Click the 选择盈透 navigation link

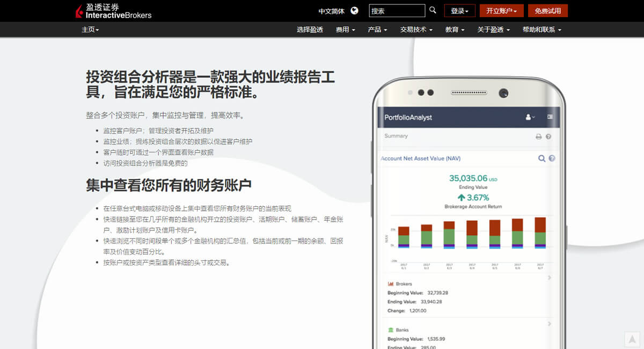coord(310,30)
